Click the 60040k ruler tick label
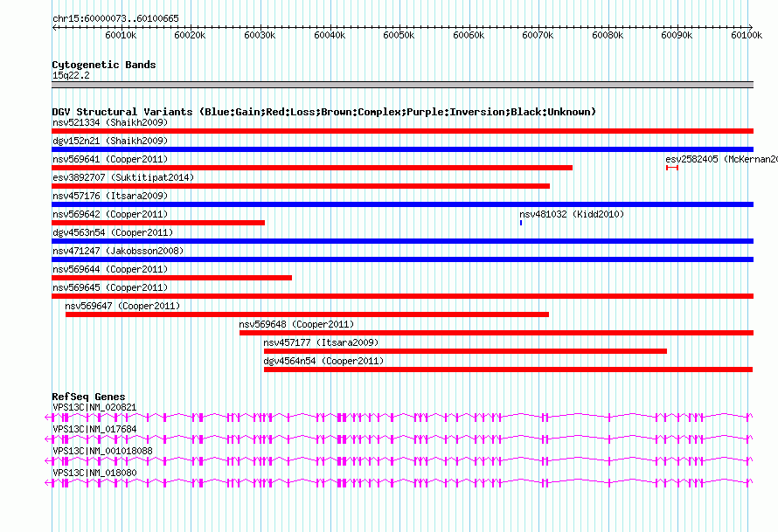Screen dimensions: 778x532 coord(330,35)
